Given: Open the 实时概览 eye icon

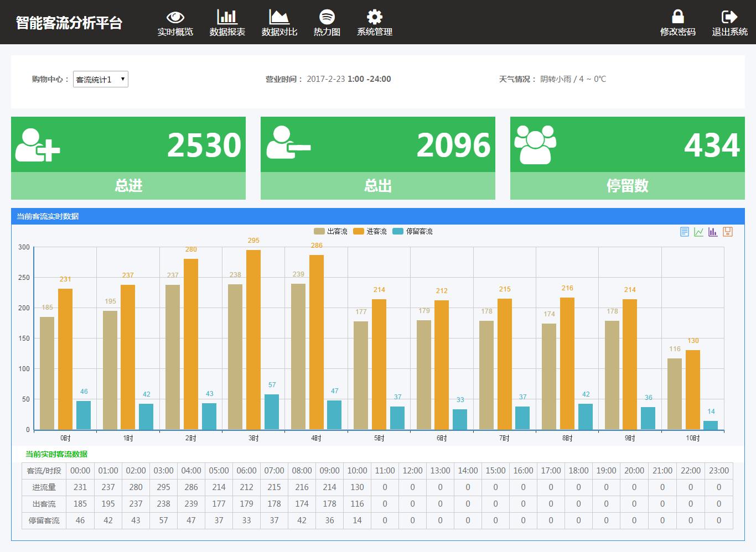Looking at the screenshot, I should click(175, 17).
